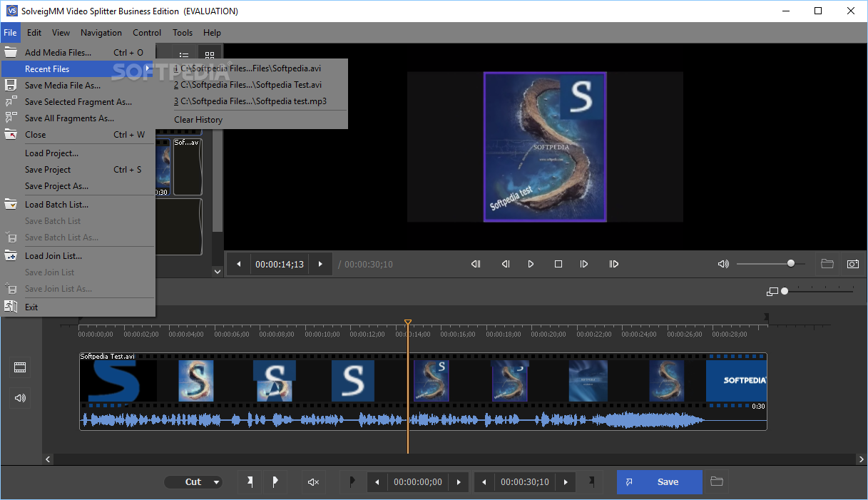The image size is (868, 500).
Task: Increase current position timecode 00:00:14;13
Action: click(x=320, y=264)
